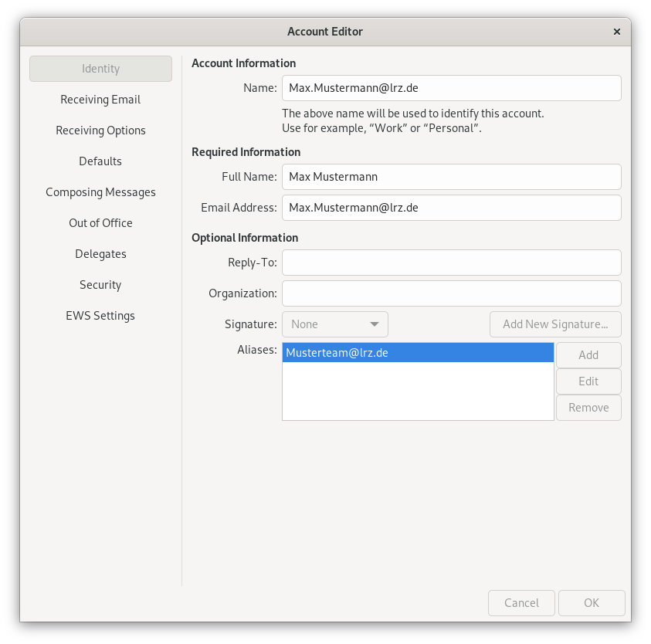Open the Receiving Options settings
651x644 pixels.
(100, 130)
